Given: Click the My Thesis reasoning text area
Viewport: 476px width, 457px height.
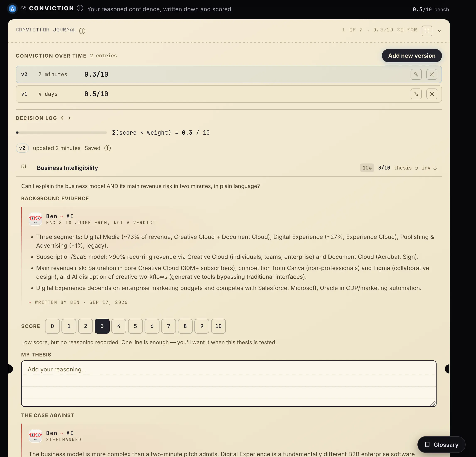Looking at the screenshot, I should 228,384.
